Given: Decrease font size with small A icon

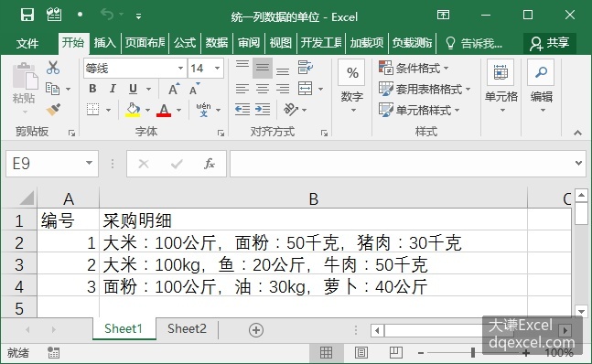Looking at the screenshot, I should point(194,89).
